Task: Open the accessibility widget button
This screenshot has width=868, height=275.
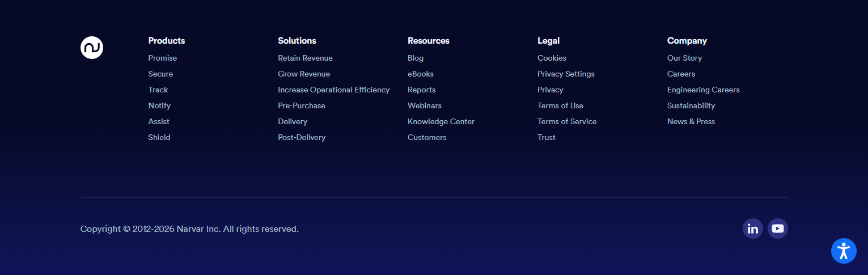Action: 844,251
